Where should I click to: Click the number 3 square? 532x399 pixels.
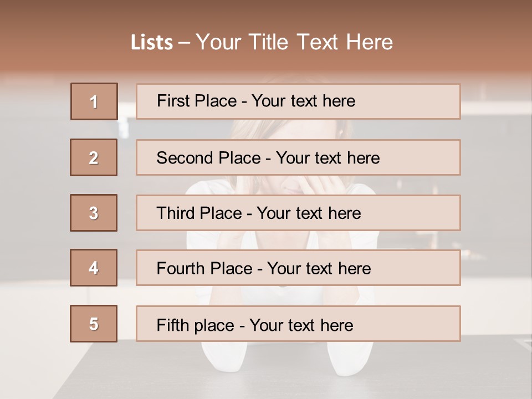(94, 213)
